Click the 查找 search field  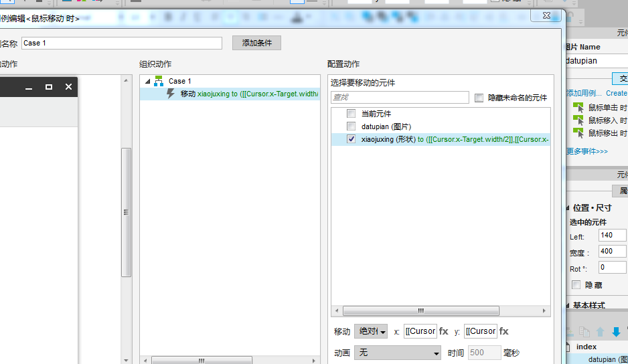point(400,97)
